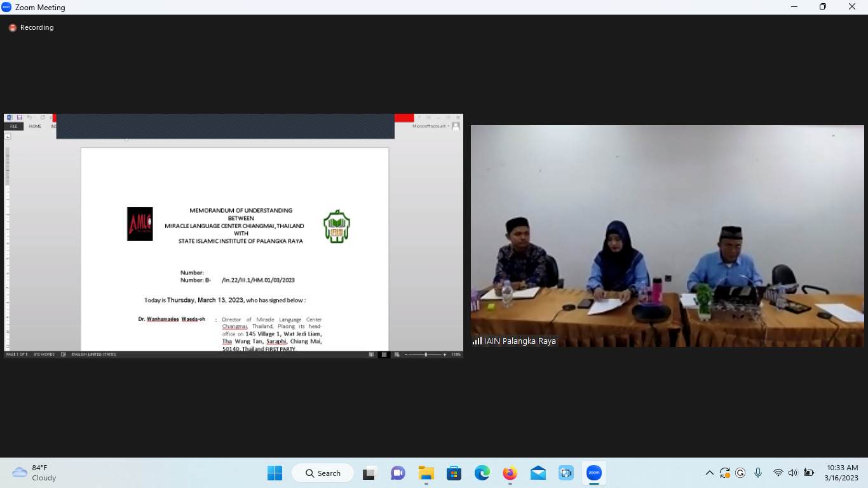Screen dimensions: 868x488
Task: Open the weather widget showing 84°F Cloudy
Action: click(x=34, y=473)
